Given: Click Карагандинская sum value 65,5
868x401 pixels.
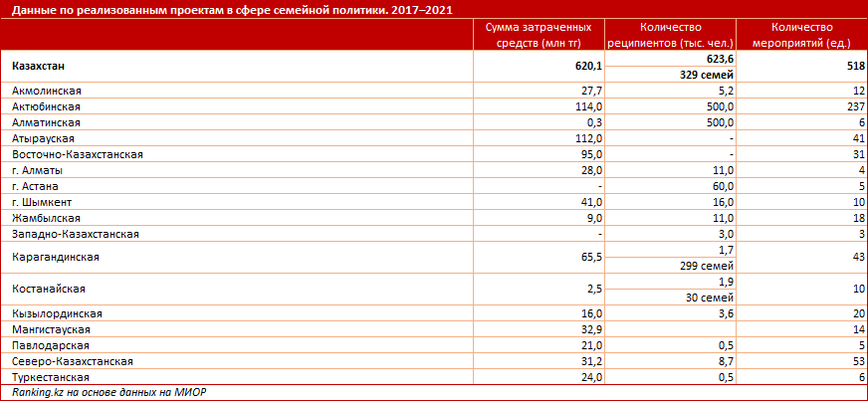Looking at the screenshot, I should [592, 257].
